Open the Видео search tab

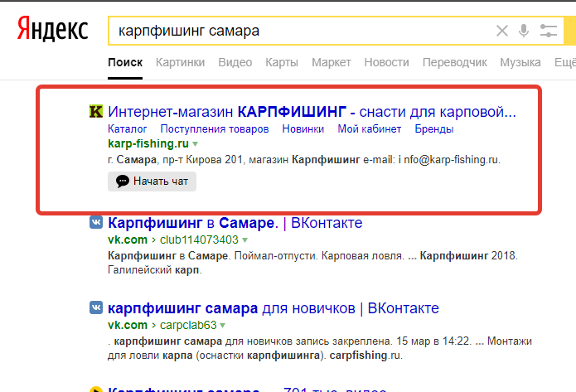click(x=235, y=63)
